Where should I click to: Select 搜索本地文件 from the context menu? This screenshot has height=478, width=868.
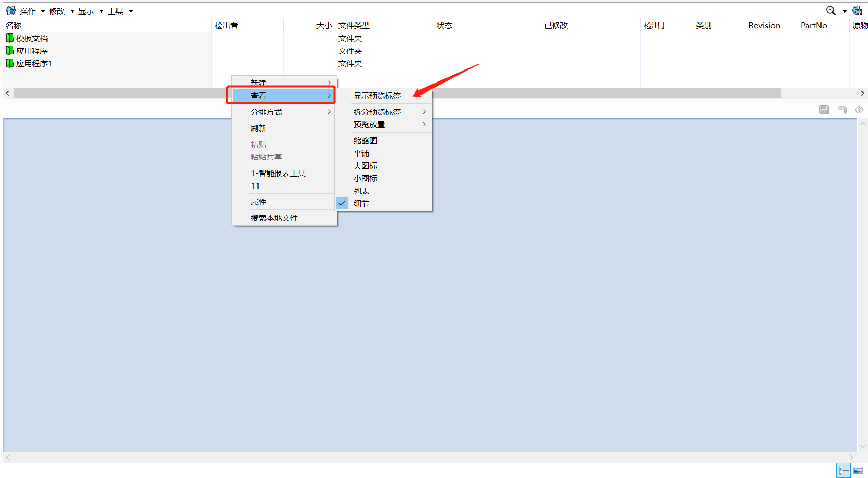coord(274,218)
